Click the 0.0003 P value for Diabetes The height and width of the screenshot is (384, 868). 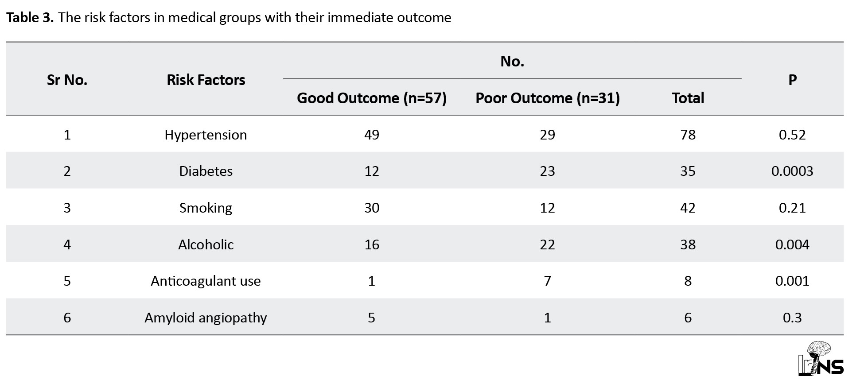coord(792,171)
